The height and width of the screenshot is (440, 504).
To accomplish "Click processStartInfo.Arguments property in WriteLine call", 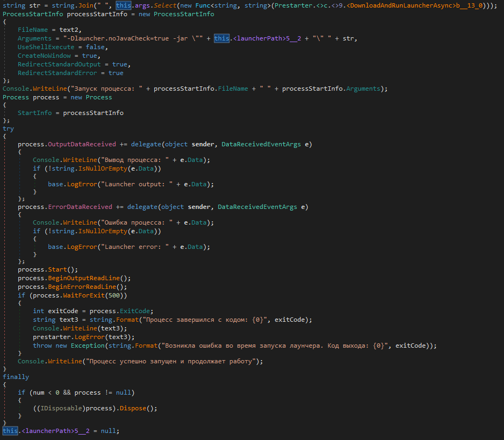I will (x=363, y=89).
